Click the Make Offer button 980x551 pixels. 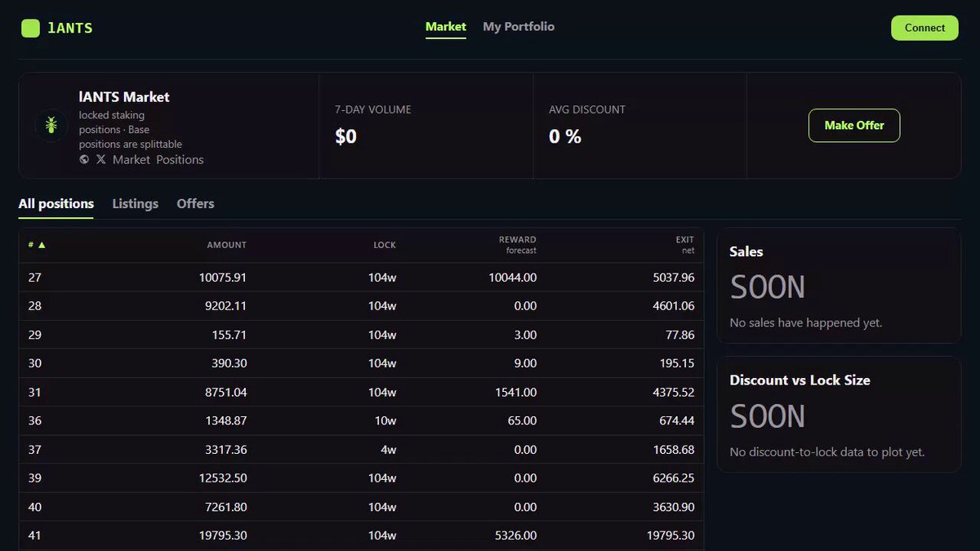coord(854,126)
